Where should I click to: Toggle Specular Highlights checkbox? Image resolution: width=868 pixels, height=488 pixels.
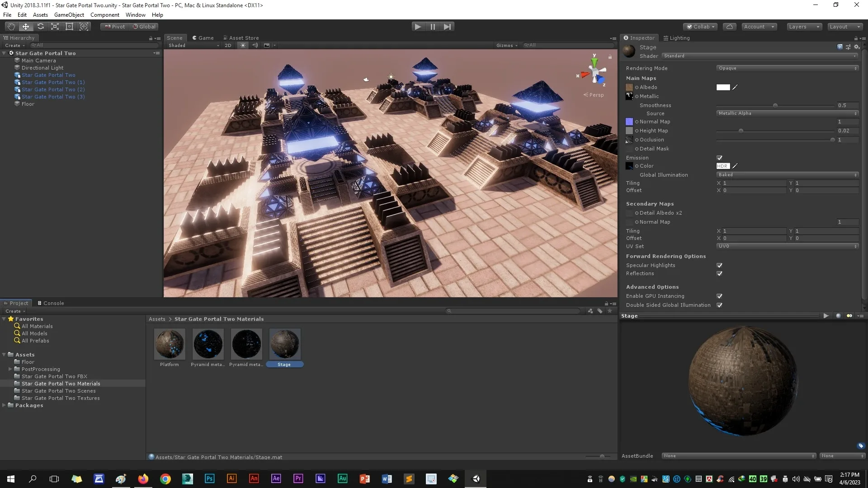tap(719, 265)
